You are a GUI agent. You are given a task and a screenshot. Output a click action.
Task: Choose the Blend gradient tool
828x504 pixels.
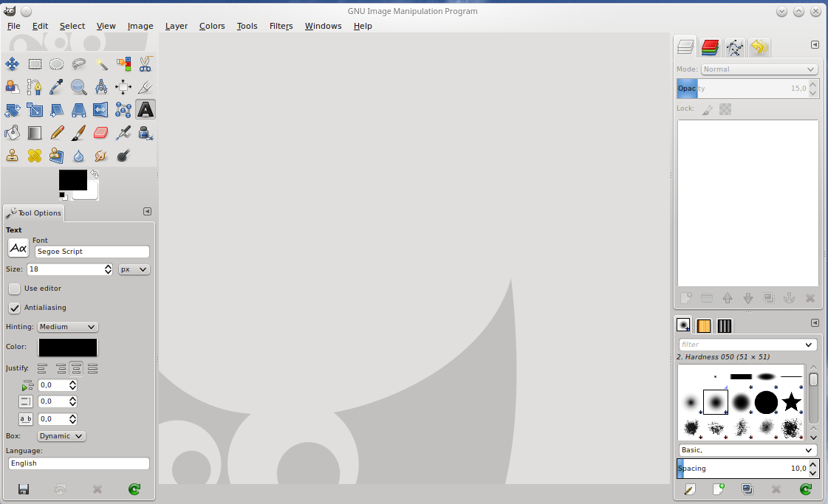pyautogui.click(x=35, y=133)
